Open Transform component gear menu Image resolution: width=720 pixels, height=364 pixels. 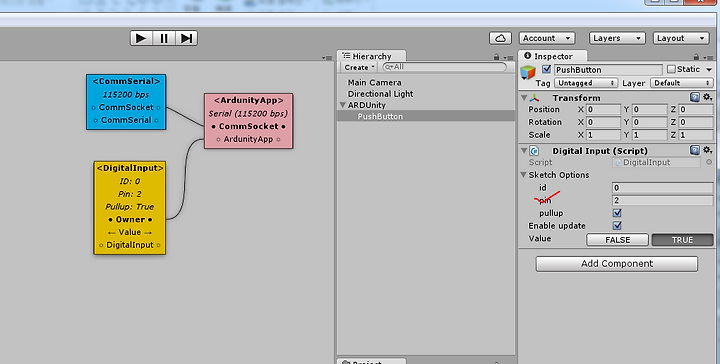pyautogui.click(x=708, y=97)
